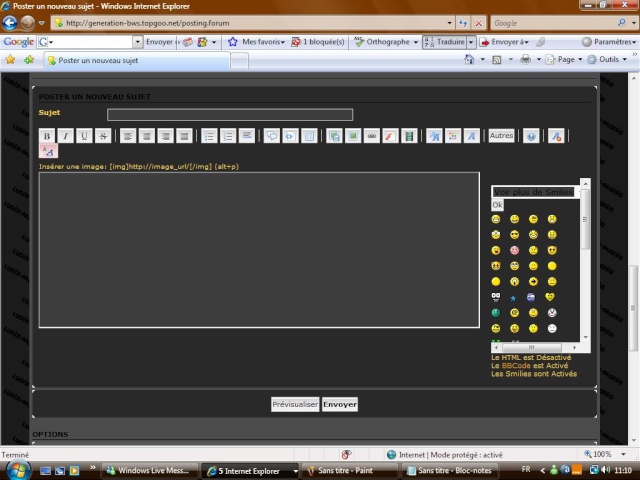Toggle bold formatting in the editor toolbar
The image size is (640, 480).
[x=47, y=135]
